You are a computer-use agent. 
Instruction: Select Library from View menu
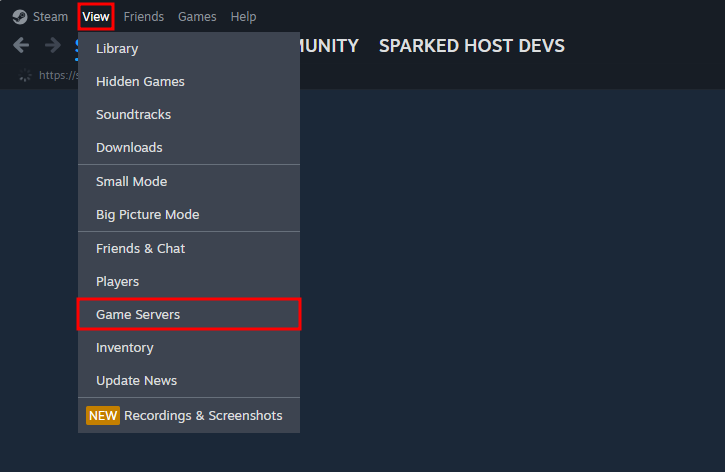(x=189, y=49)
